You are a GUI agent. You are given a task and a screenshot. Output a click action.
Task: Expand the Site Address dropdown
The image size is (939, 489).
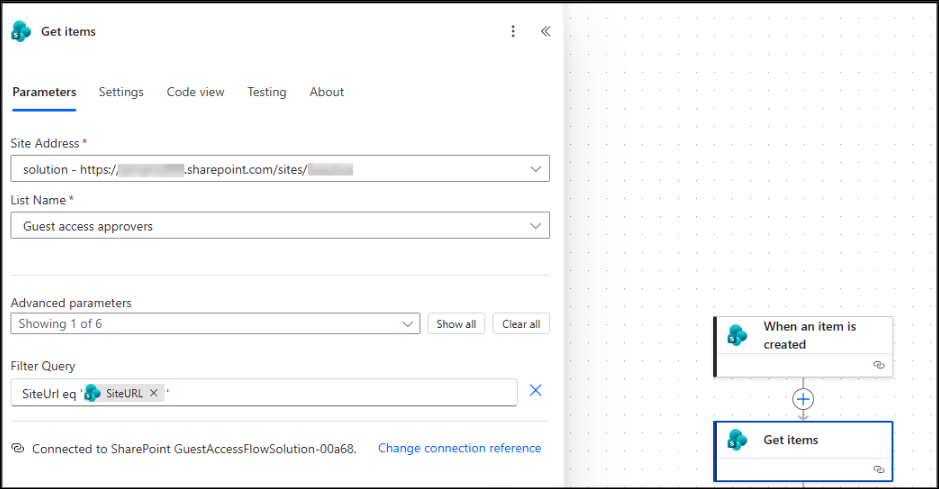(x=535, y=169)
